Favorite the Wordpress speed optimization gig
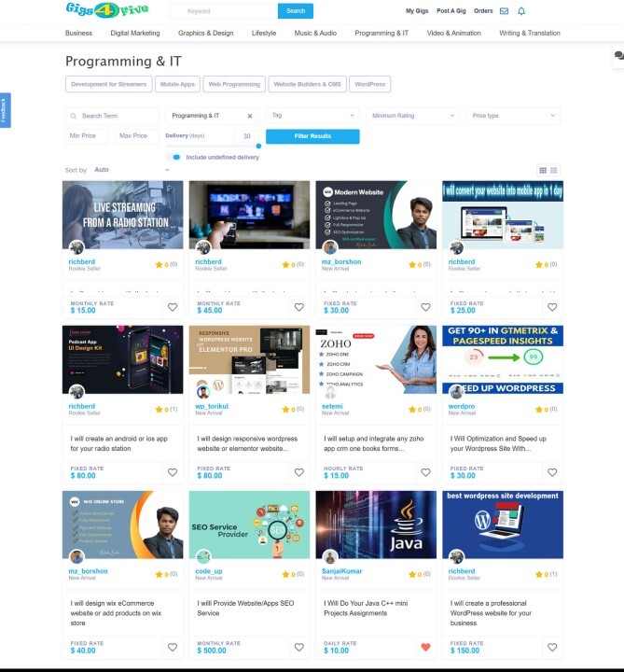This screenshot has width=624, height=672. coord(552,472)
